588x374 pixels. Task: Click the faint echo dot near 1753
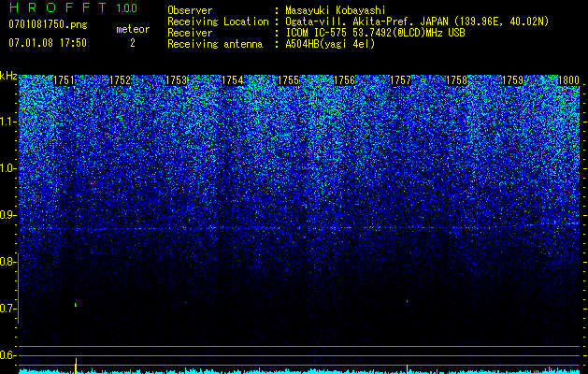[185, 302]
